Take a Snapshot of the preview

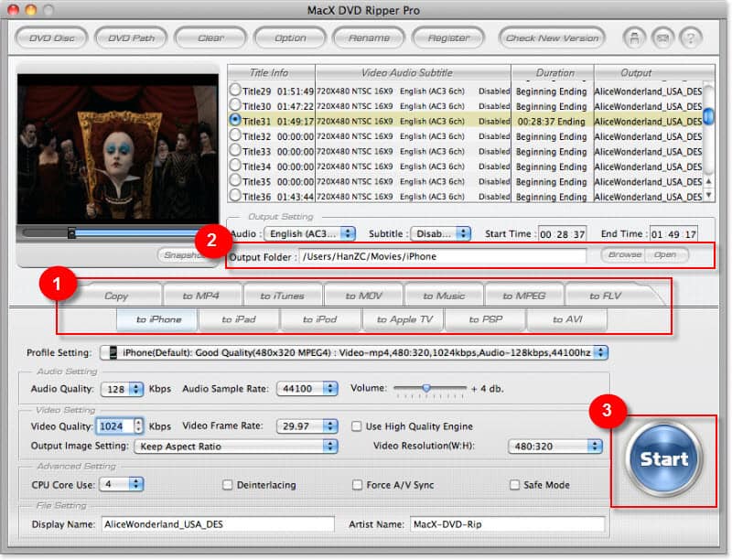pyautogui.click(x=183, y=254)
